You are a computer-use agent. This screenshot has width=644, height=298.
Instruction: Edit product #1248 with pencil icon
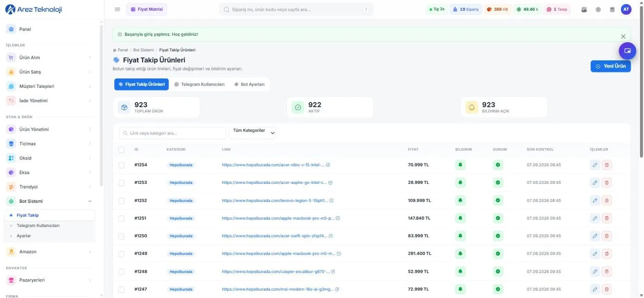tap(595, 271)
